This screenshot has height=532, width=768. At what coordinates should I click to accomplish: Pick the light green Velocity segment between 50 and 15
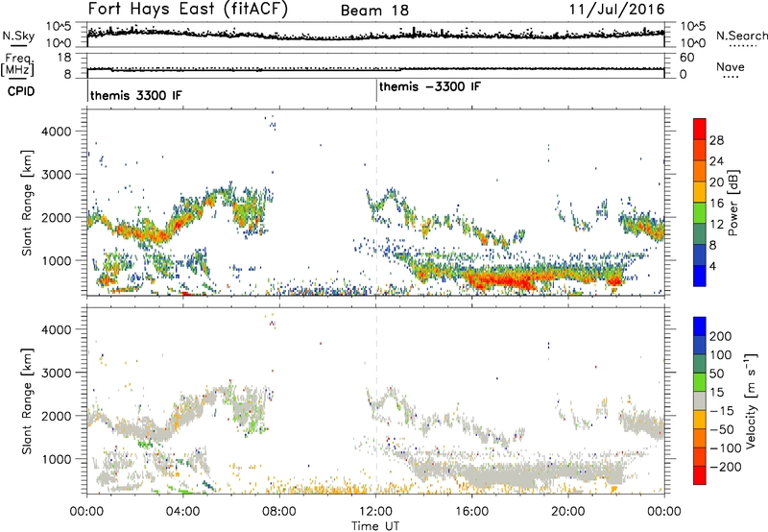(700, 382)
